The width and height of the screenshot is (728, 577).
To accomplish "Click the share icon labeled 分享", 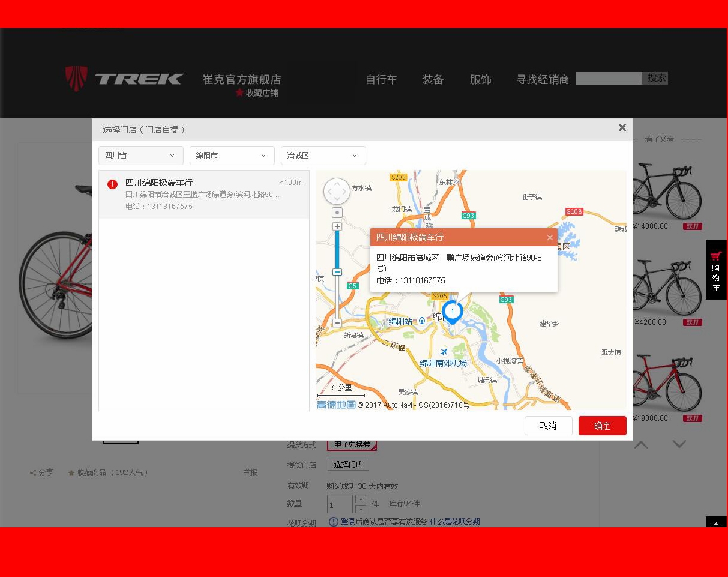I will pos(33,473).
